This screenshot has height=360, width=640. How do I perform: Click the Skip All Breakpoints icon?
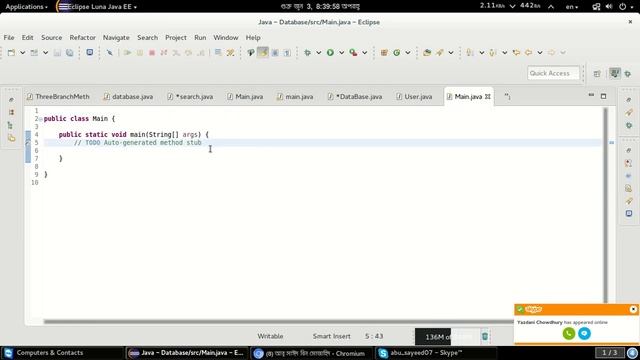point(109,53)
